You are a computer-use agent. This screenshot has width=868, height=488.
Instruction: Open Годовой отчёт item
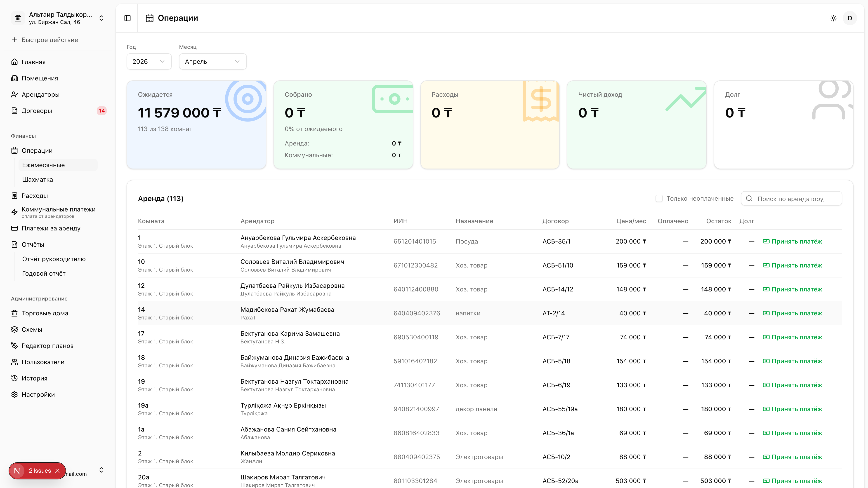(x=58, y=273)
